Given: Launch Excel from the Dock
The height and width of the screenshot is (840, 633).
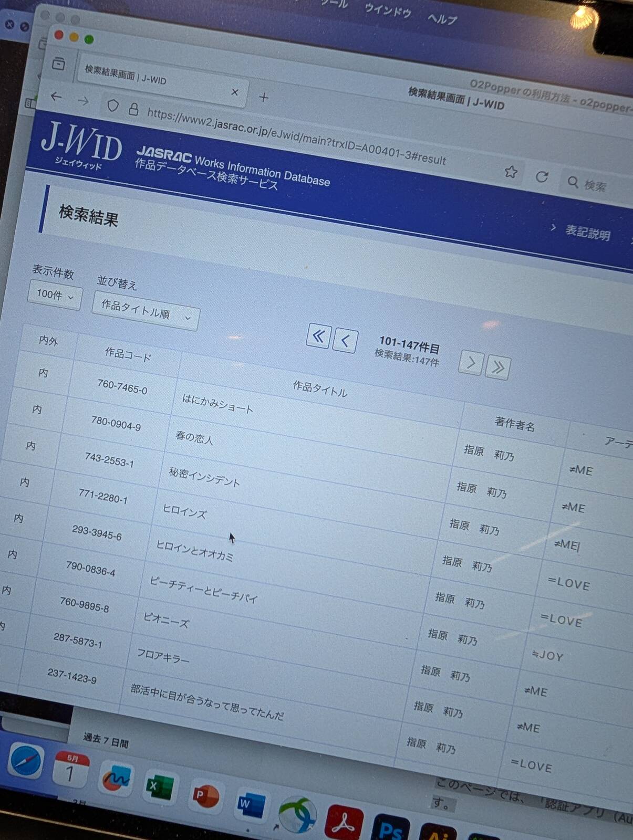Looking at the screenshot, I should click(x=160, y=787).
